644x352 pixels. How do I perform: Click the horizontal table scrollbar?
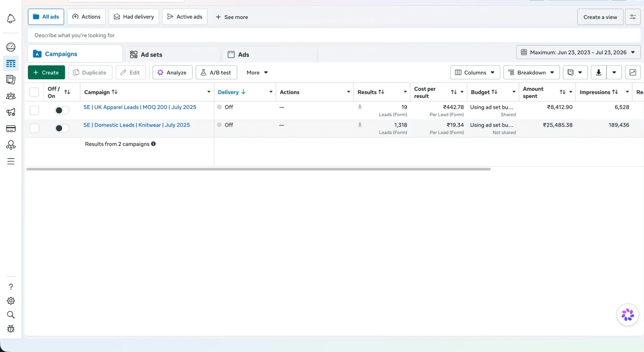click(258, 169)
